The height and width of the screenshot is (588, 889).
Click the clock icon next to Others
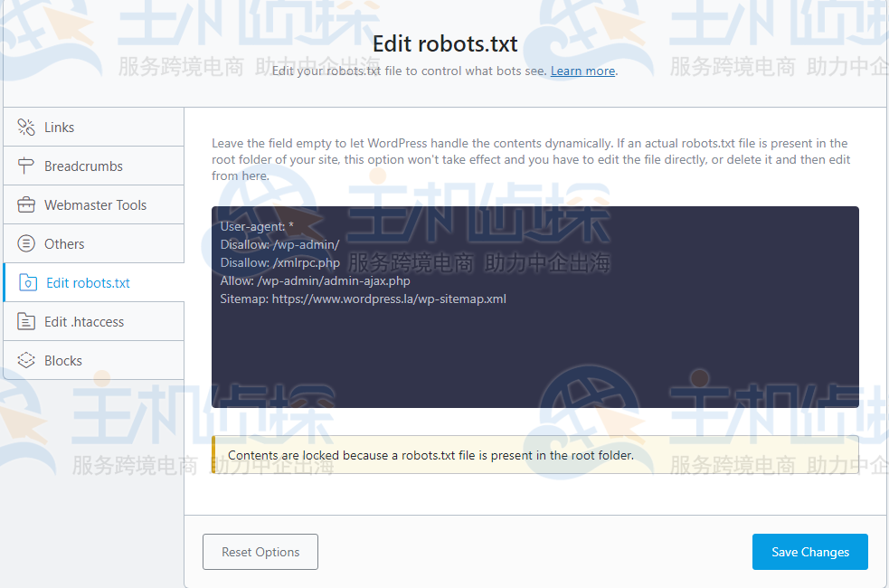[26, 243]
